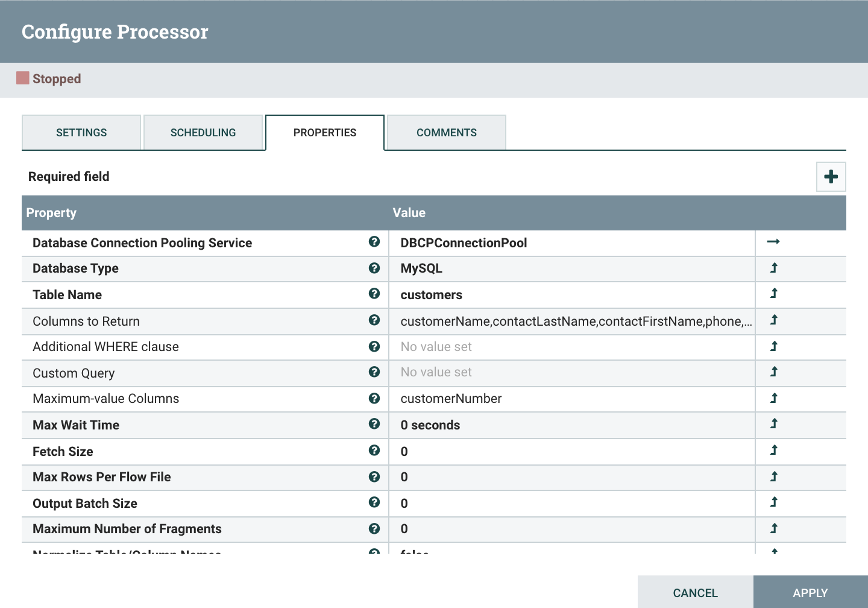Select the Database Connection Pooling Service label
Screen dimensions: 868x608
[142, 243]
